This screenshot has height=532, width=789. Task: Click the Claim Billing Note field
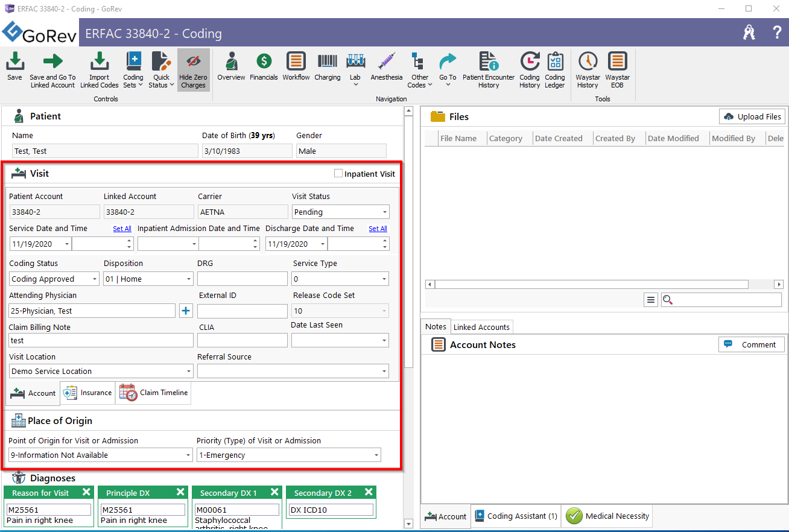tap(101, 340)
